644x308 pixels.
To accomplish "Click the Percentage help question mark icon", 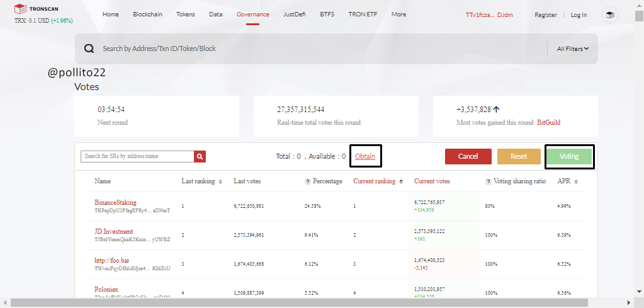I will click(307, 181).
